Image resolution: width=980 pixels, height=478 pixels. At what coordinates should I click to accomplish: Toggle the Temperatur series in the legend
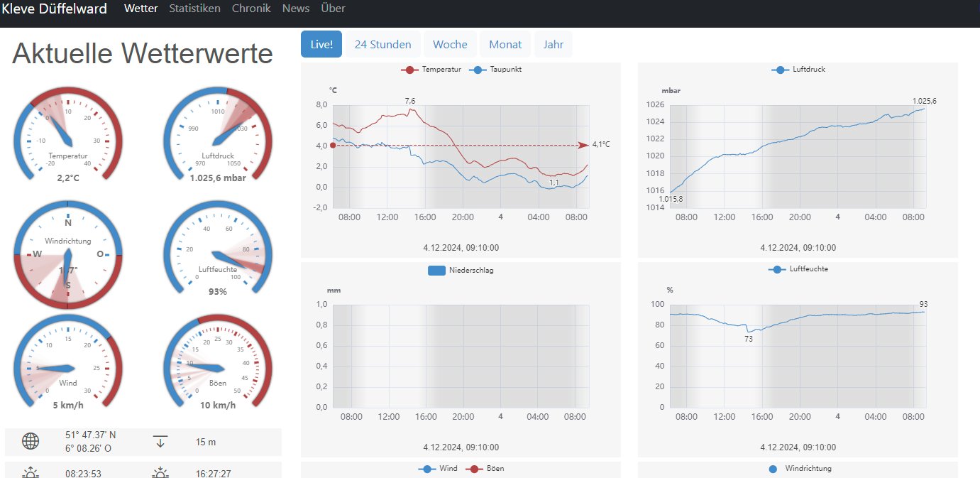pos(431,70)
